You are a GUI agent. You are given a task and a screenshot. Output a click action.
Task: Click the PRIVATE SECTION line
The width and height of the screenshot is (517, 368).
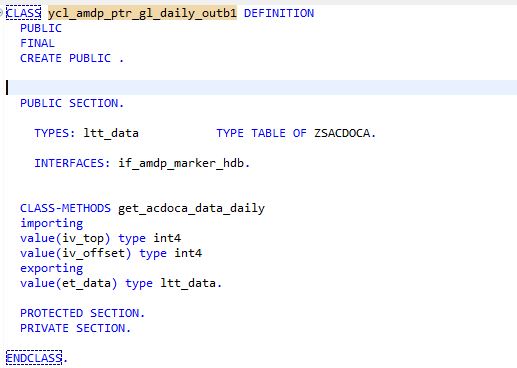(76, 328)
